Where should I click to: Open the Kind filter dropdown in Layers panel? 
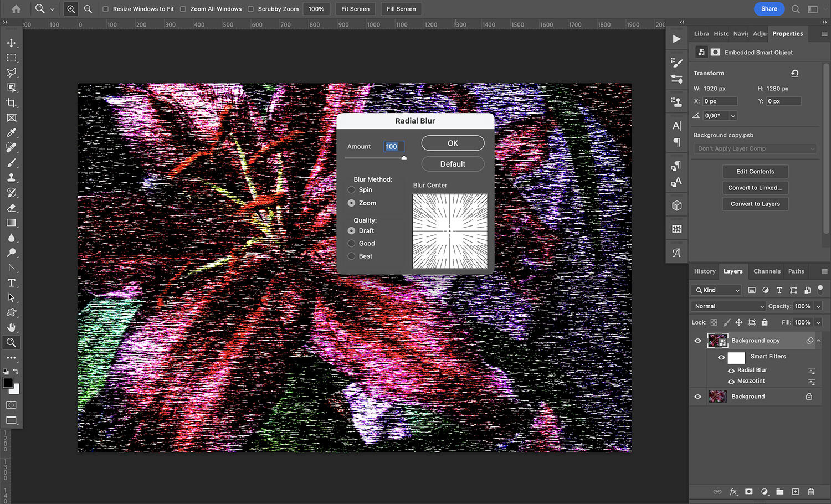(x=716, y=290)
